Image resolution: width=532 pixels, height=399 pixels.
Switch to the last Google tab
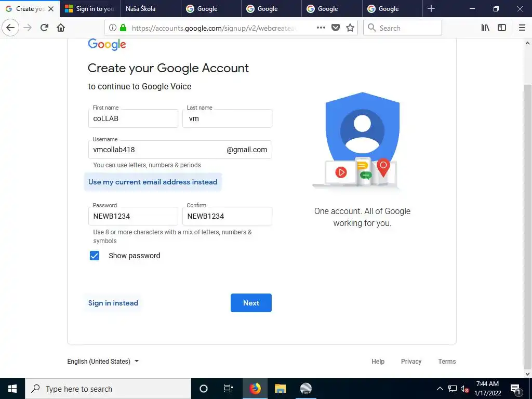(x=392, y=9)
